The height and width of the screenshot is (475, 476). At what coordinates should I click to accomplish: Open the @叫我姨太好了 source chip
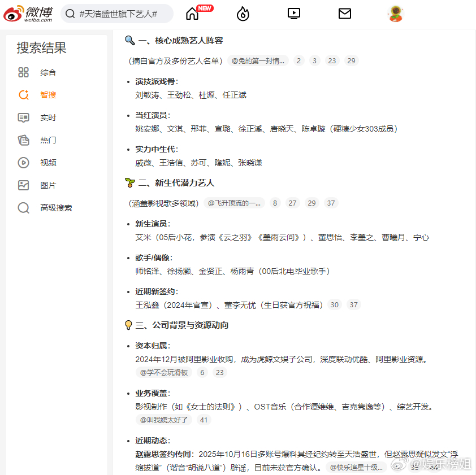[164, 420]
